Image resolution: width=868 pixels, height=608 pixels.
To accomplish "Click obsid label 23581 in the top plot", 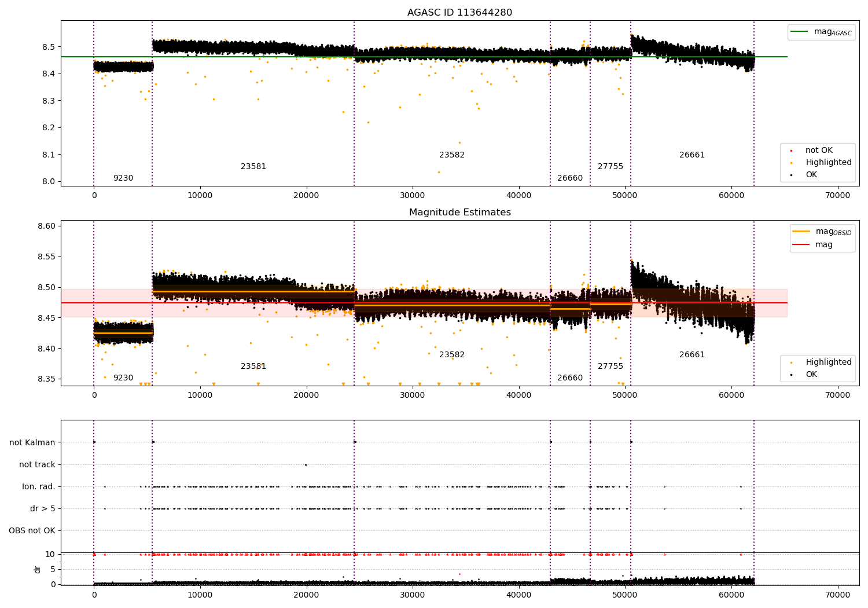I will pos(253,167).
